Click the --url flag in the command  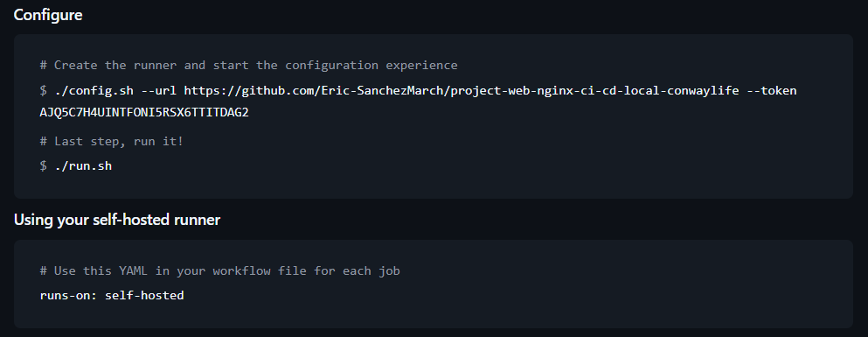(159, 91)
